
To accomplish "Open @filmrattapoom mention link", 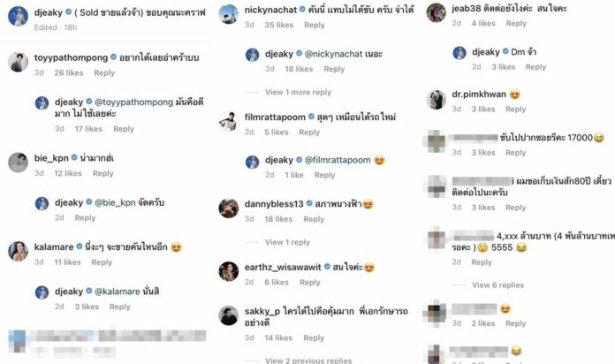I will 338,160.
